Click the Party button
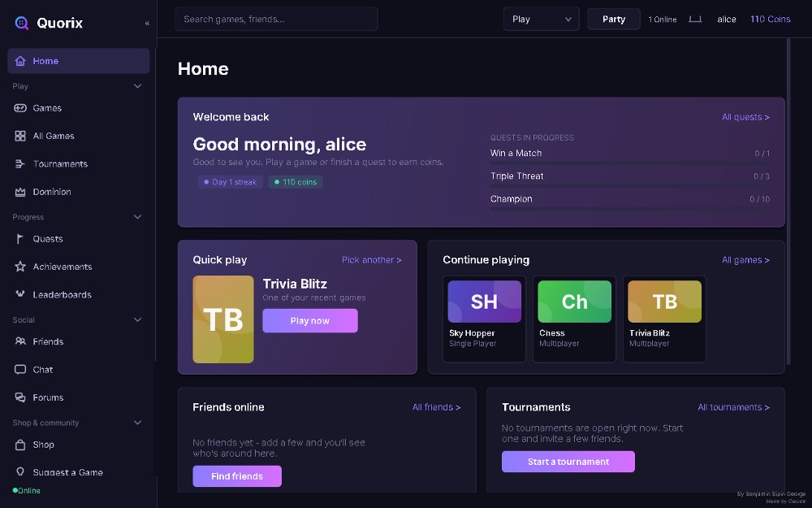Image resolution: width=812 pixels, height=508 pixels. [614, 20]
